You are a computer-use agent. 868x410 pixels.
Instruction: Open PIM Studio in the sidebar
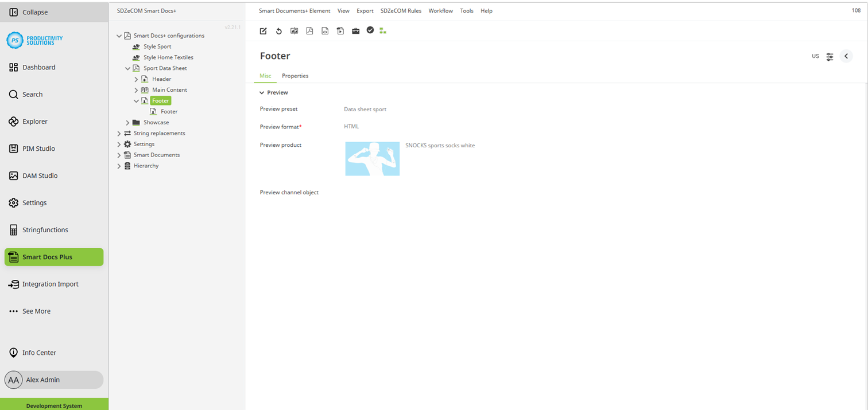click(54, 149)
